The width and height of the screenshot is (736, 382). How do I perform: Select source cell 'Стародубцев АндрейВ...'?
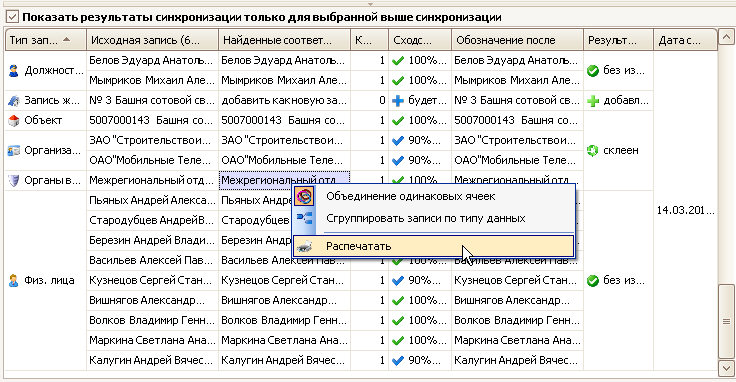[x=153, y=220]
